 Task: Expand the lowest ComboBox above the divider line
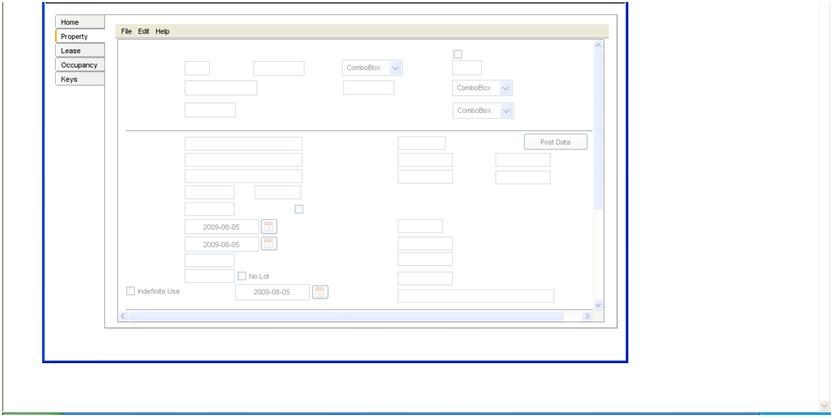coord(507,110)
